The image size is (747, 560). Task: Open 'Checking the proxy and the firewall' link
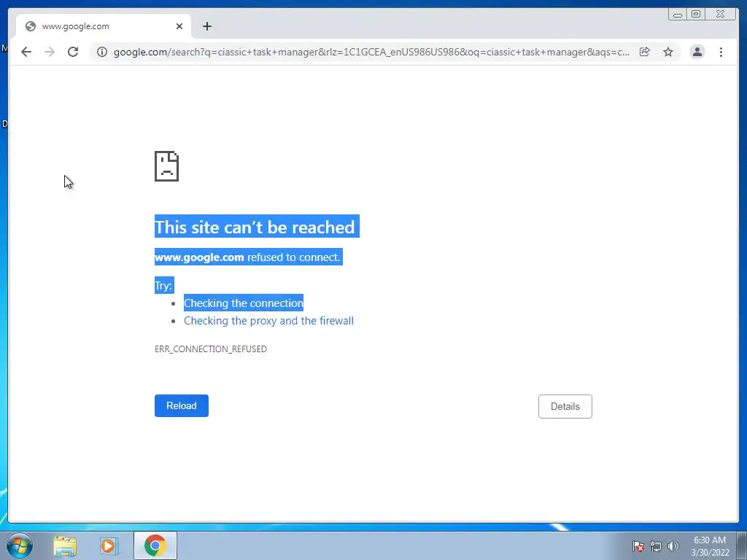[268, 321]
